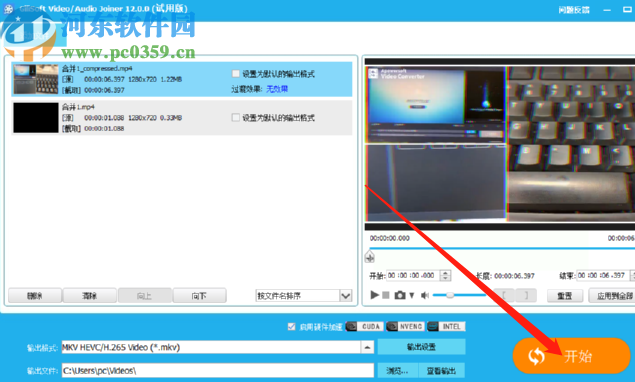This screenshot has height=382, width=635.
Task: Click the blue preview progress bar
Action: pos(502,248)
